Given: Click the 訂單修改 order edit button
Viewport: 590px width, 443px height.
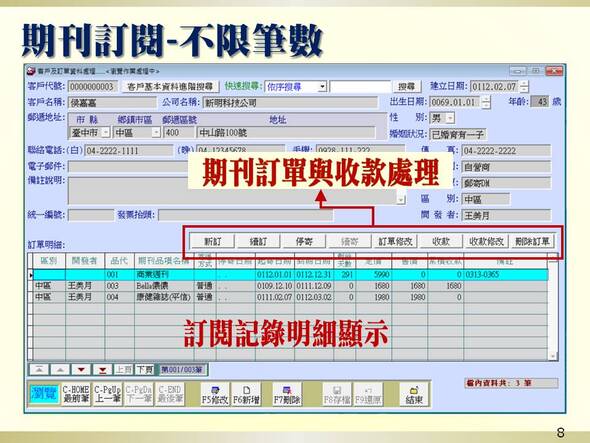Looking at the screenshot, I should point(395,241).
